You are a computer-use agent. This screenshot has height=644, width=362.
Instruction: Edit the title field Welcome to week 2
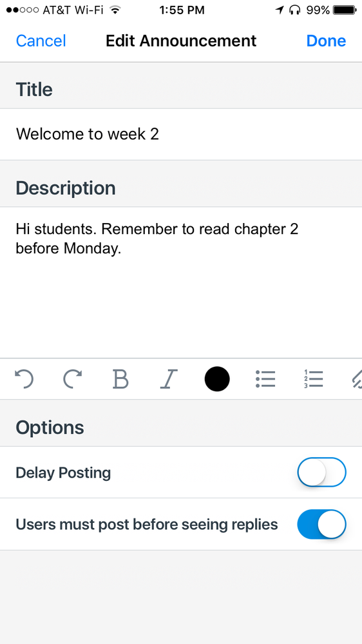point(181,134)
